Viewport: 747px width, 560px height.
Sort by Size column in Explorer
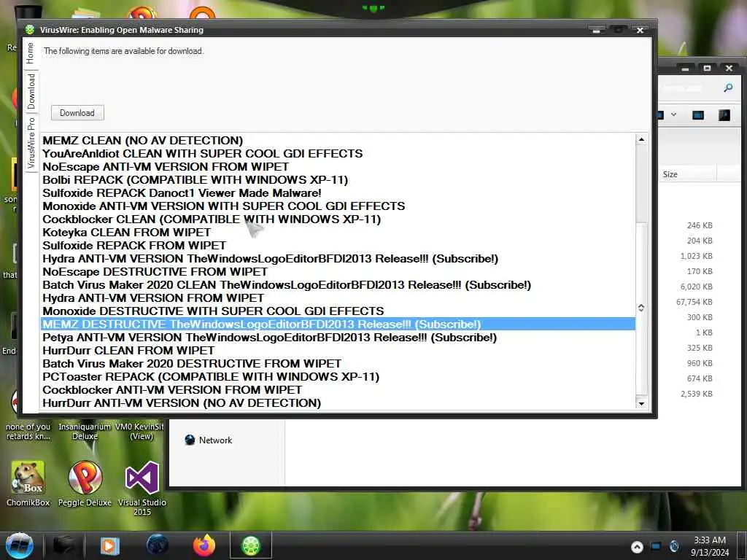pos(688,174)
